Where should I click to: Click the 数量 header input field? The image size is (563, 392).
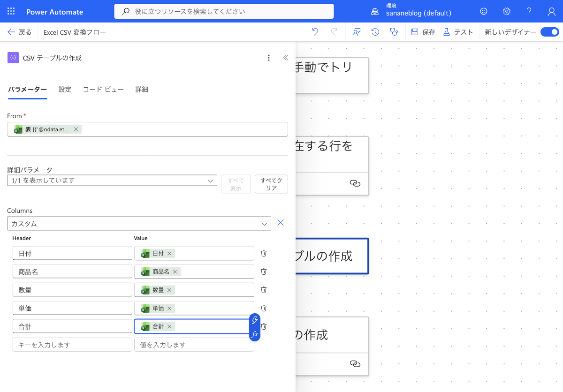[x=72, y=290]
